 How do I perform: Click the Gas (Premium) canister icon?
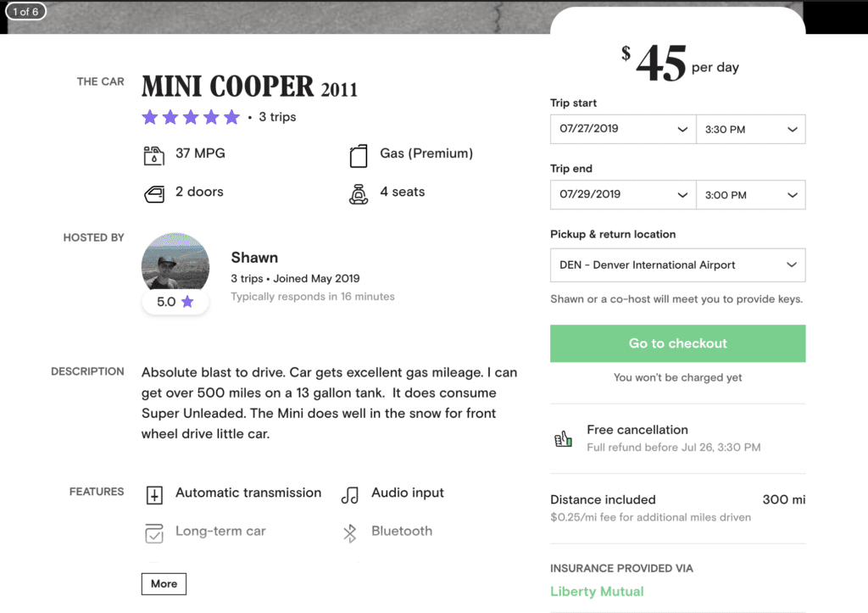tap(357, 155)
